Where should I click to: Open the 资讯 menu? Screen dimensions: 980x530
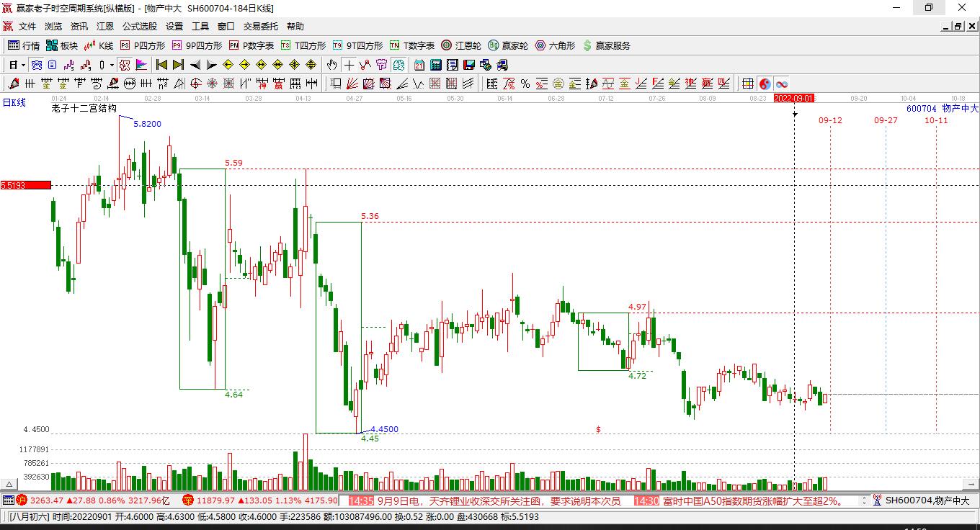click(79, 27)
